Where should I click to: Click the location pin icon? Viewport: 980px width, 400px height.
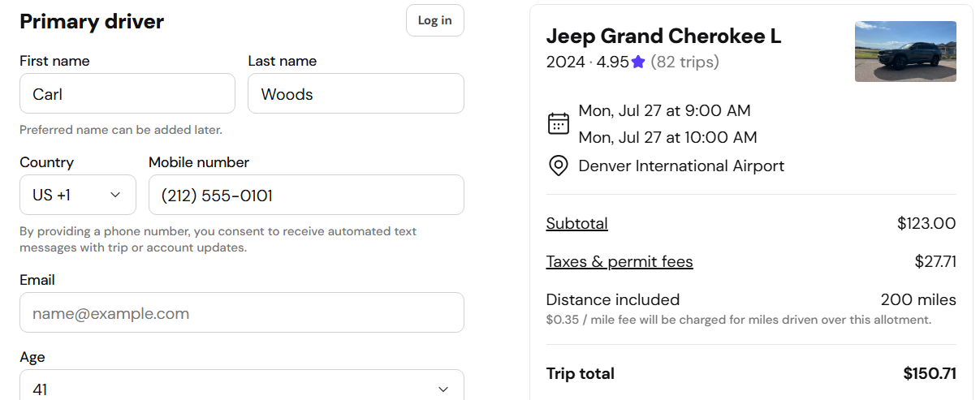[x=558, y=166]
